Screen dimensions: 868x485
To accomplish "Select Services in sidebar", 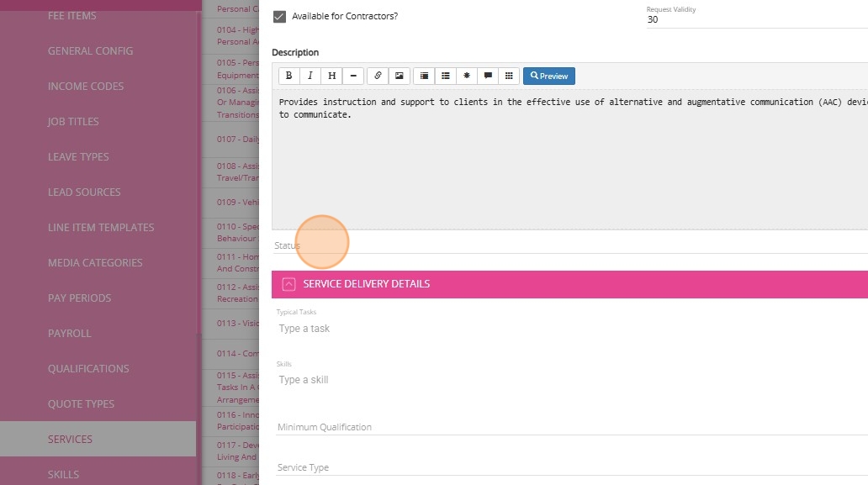I will (98, 439).
